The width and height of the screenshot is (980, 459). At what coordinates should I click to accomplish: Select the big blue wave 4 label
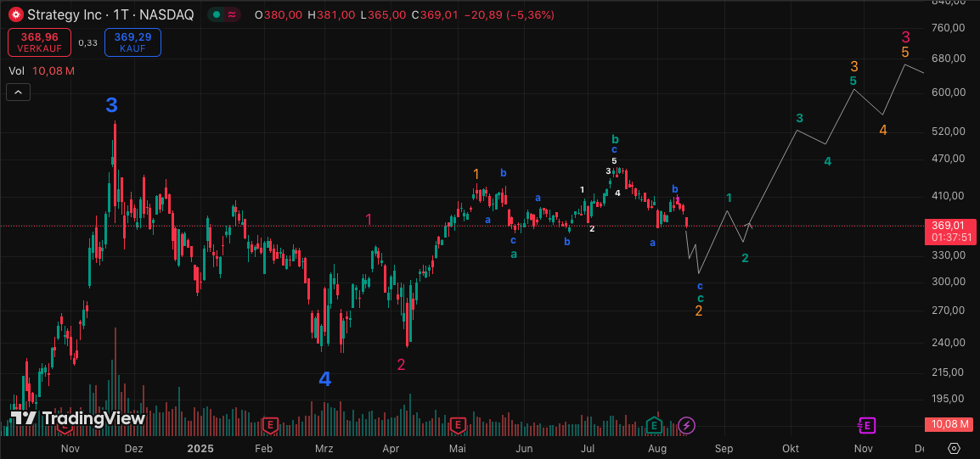pos(324,379)
